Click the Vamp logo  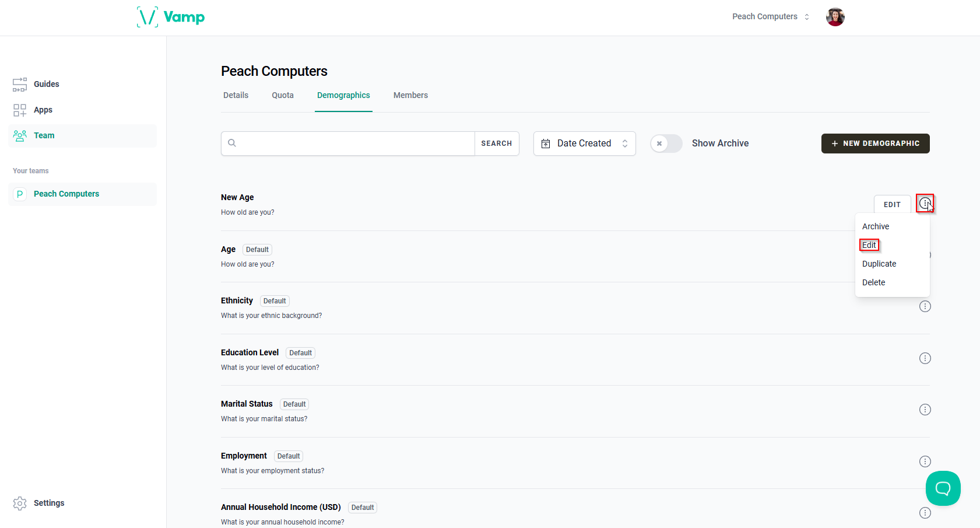171,17
